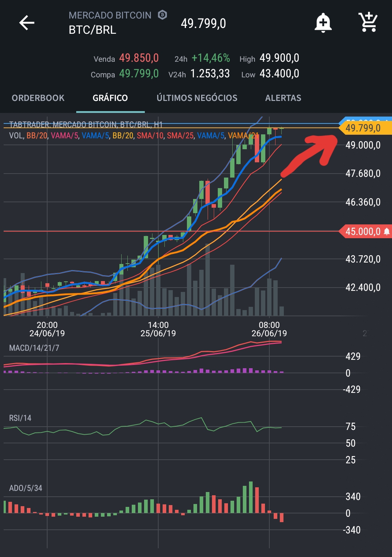Tap the RSI/14 indicator label

click(20, 418)
